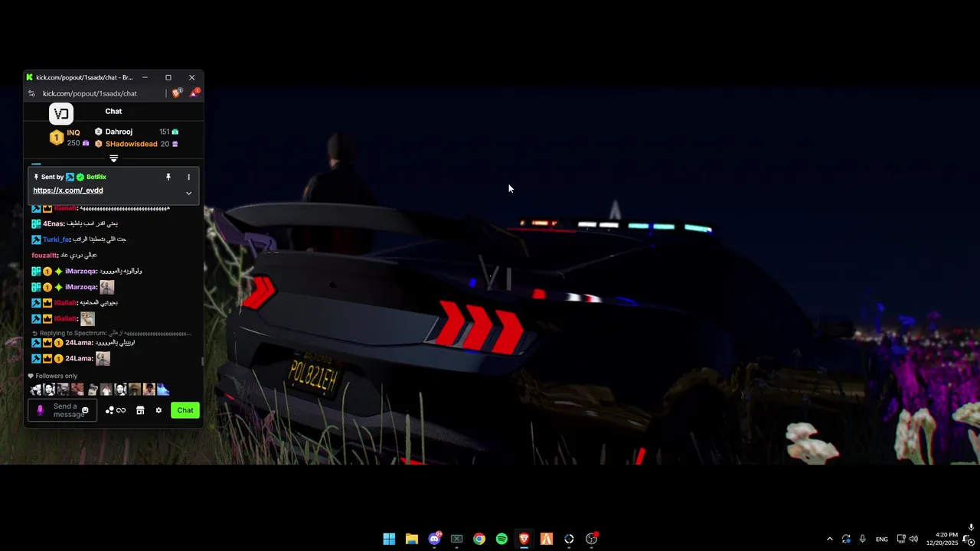Open the shop storefront icon
Viewport: 980px width, 551px height.
[x=140, y=410]
